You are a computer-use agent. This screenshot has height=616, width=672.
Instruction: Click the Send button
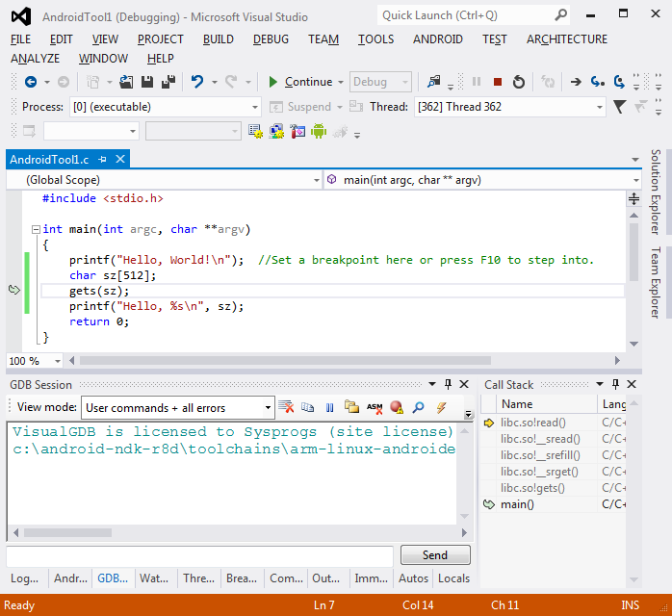[435, 554]
